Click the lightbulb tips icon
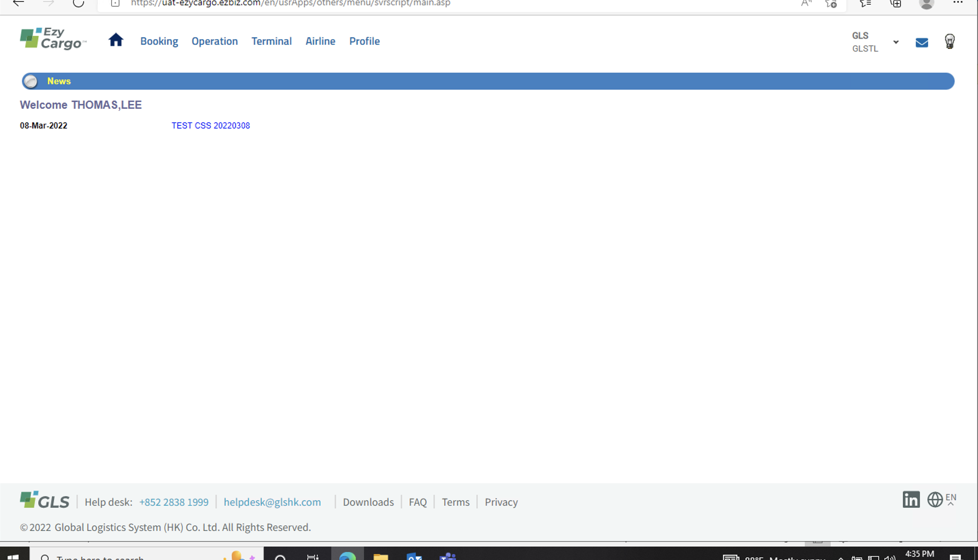Viewport: 978px width, 560px height. coord(949,42)
